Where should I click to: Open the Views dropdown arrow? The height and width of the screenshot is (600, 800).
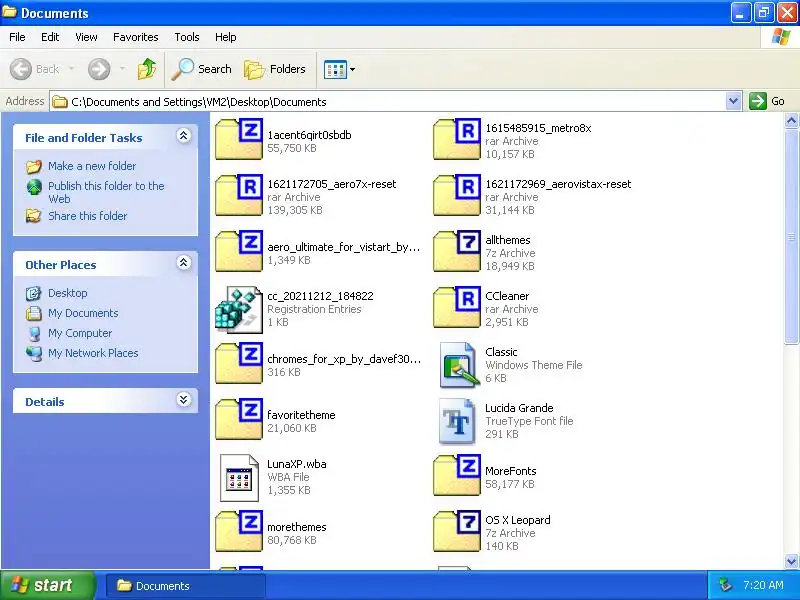[x=353, y=69]
